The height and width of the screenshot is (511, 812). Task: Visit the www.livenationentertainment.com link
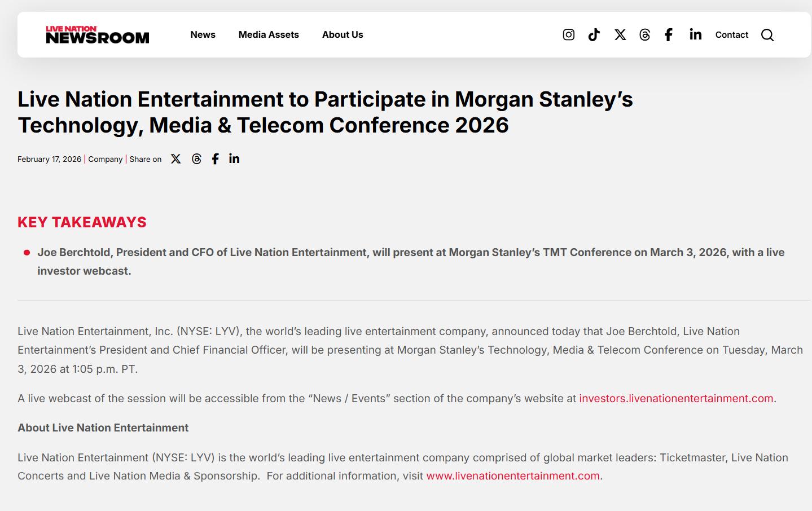(x=513, y=475)
